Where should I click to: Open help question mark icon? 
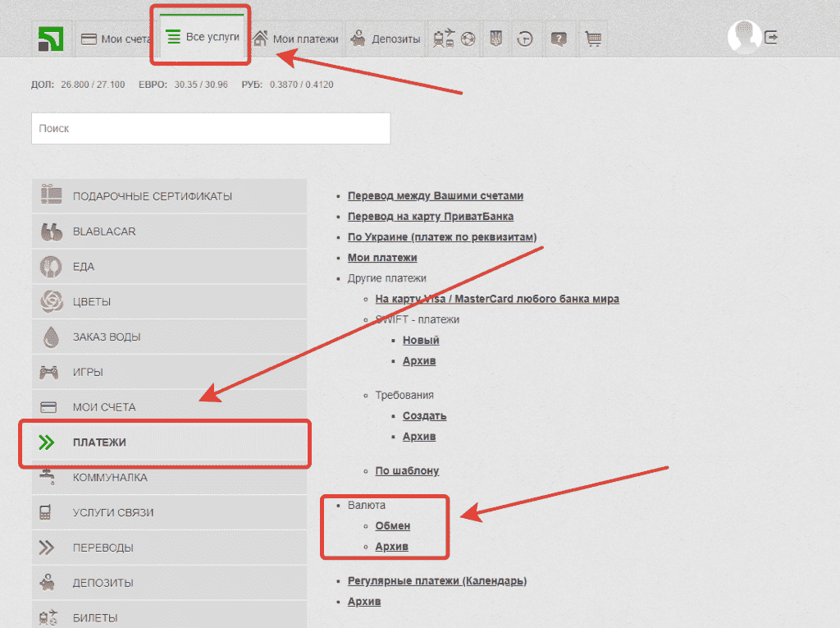coord(559,39)
